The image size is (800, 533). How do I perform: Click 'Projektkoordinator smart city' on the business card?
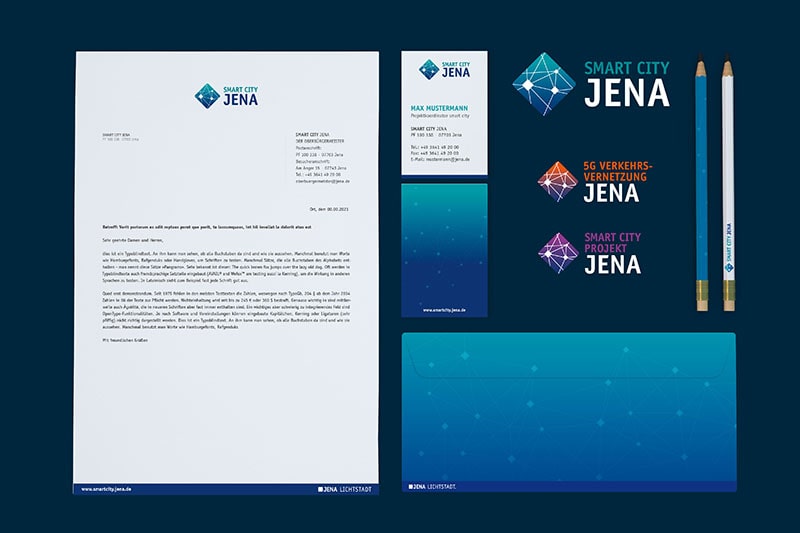(x=440, y=116)
